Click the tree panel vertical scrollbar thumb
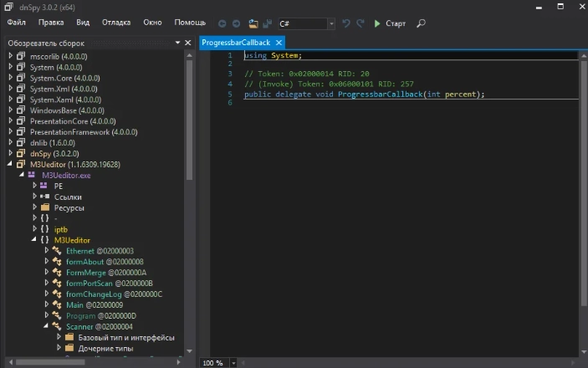588x368 pixels. (189, 120)
